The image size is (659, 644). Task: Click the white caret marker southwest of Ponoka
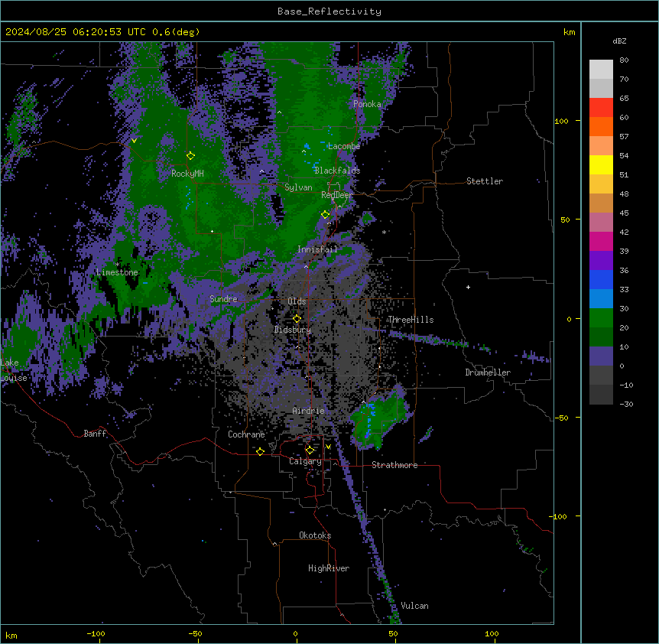point(280,112)
